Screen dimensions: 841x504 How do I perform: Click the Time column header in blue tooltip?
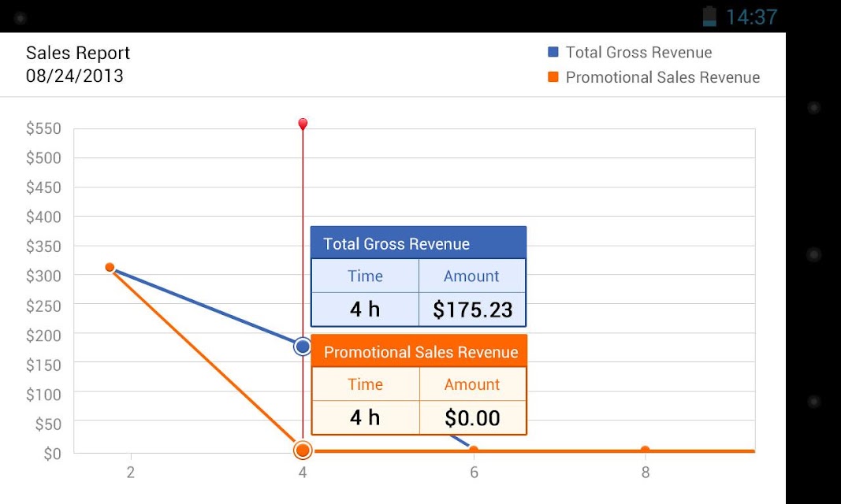(x=365, y=276)
